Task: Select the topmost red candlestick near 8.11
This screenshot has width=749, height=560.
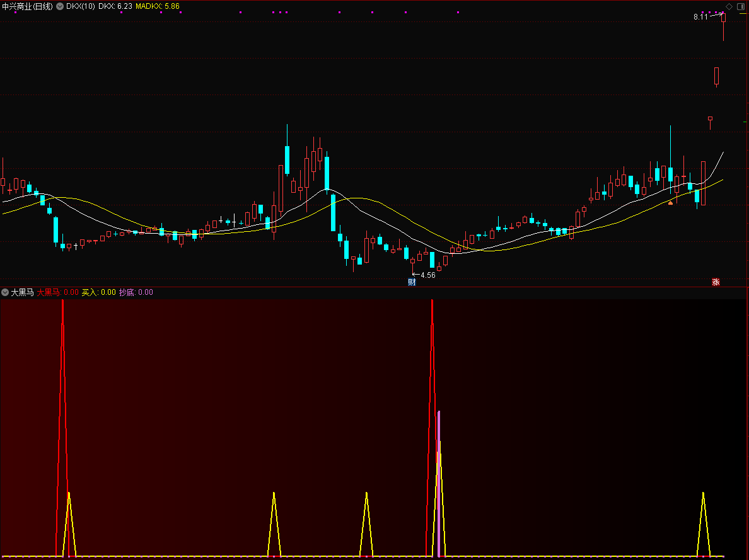Action: coord(723,26)
